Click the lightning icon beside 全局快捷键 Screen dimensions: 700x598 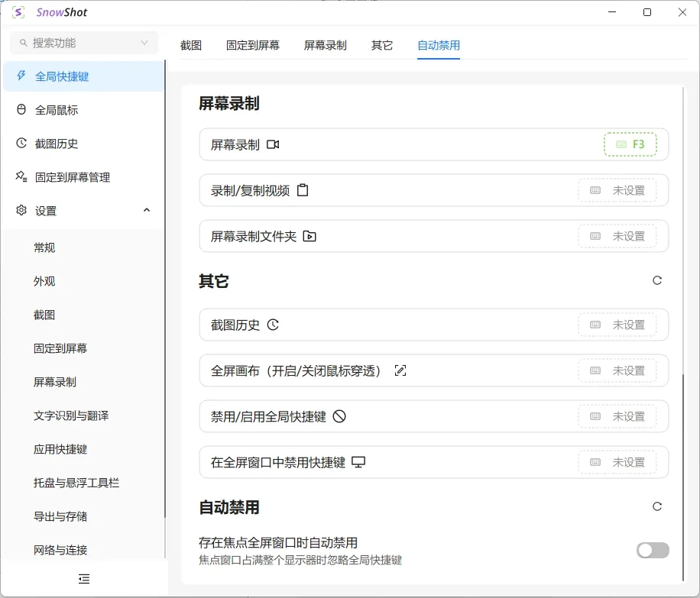pos(21,76)
